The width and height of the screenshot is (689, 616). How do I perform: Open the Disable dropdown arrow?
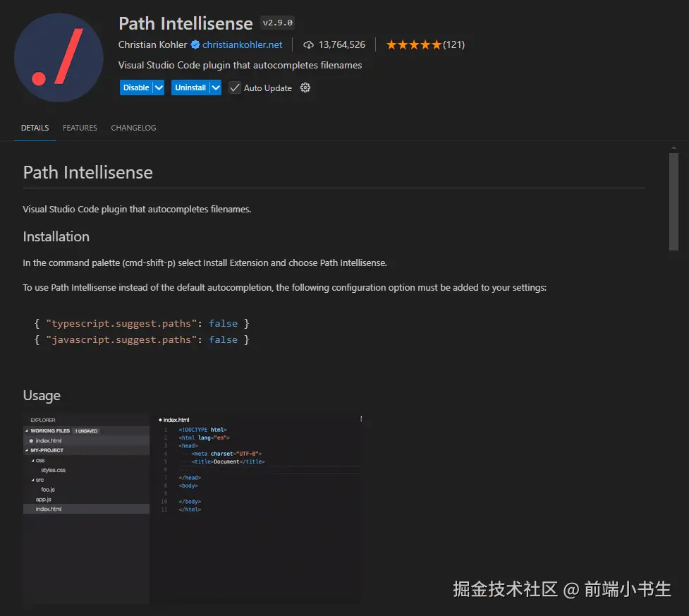(159, 87)
